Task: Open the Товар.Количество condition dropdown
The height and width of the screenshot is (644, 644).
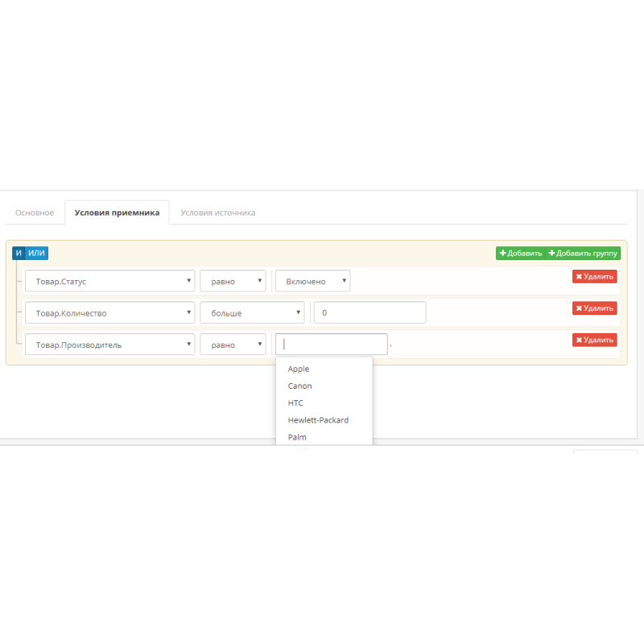Action: point(109,312)
